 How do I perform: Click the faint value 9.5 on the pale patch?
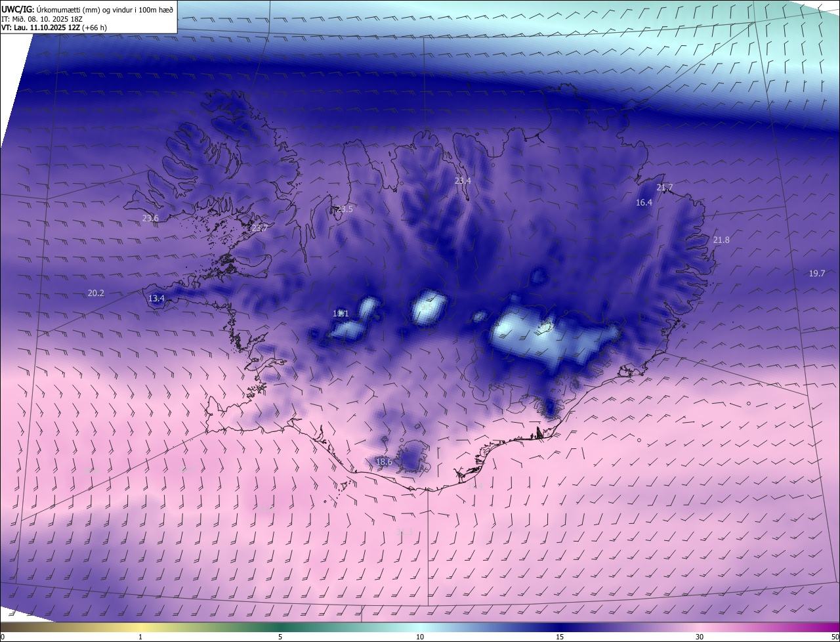click(x=427, y=307)
